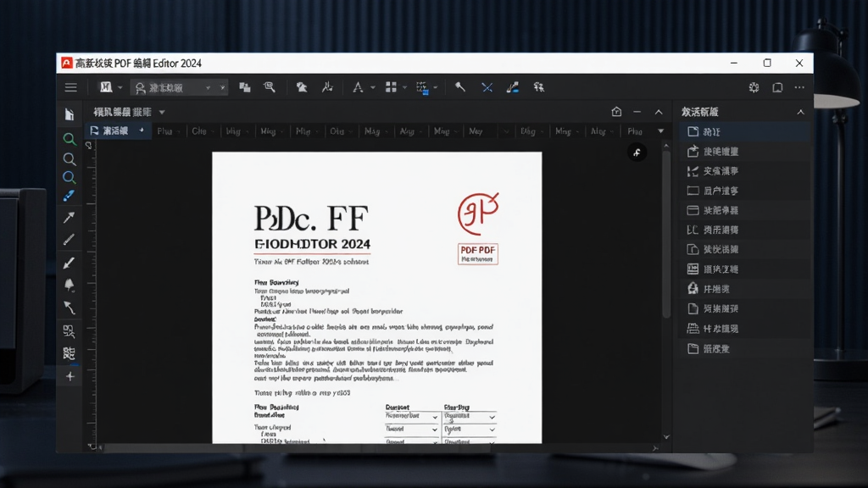Select the signature tool icon in toolbar

point(327,87)
